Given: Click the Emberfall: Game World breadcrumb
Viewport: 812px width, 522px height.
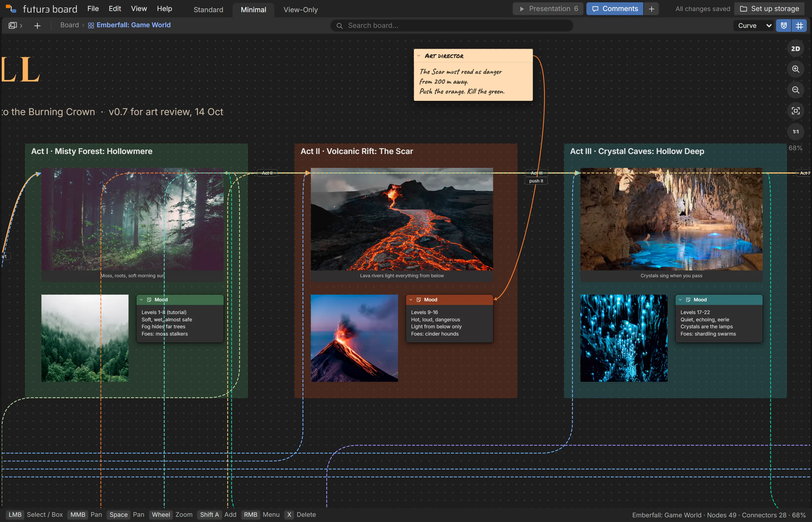Looking at the screenshot, I should pyautogui.click(x=133, y=25).
